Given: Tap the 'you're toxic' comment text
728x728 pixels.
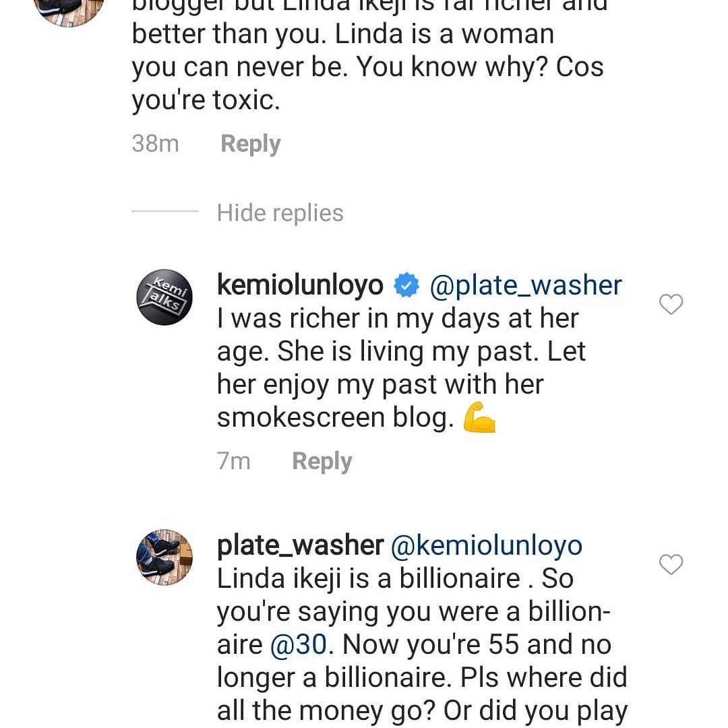Looking at the screenshot, I should click(x=205, y=100).
